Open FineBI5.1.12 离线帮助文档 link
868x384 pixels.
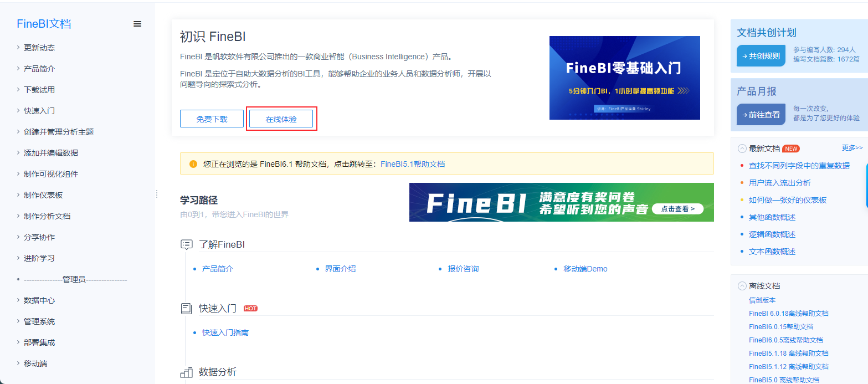(x=789, y=366)
